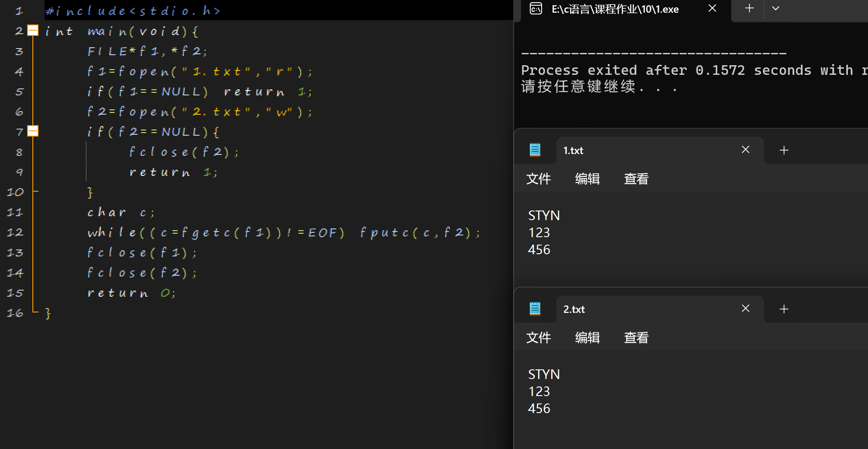Click the FILE*f1,*f2; declaration line
This screenshot has width=868, height=449.
[147, 51]
